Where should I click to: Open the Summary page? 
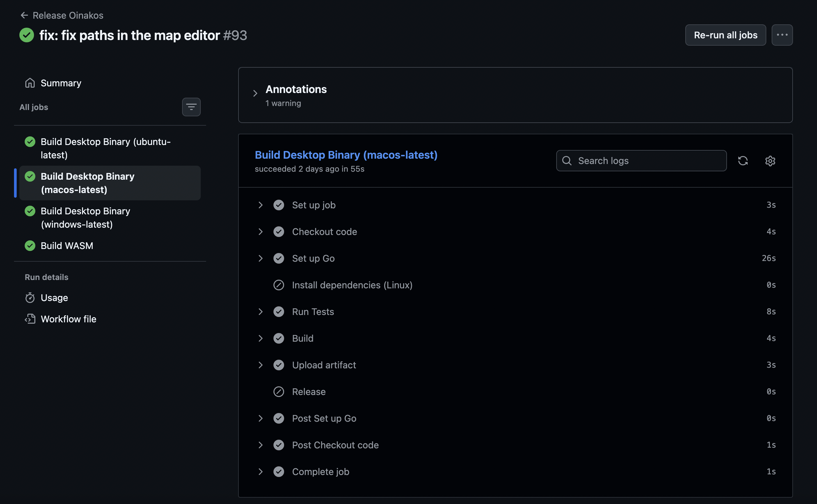pos(61,83)
